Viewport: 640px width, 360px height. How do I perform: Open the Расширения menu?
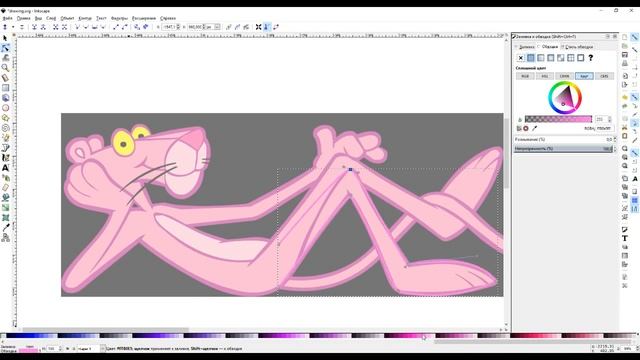click(x=144, y=18)
